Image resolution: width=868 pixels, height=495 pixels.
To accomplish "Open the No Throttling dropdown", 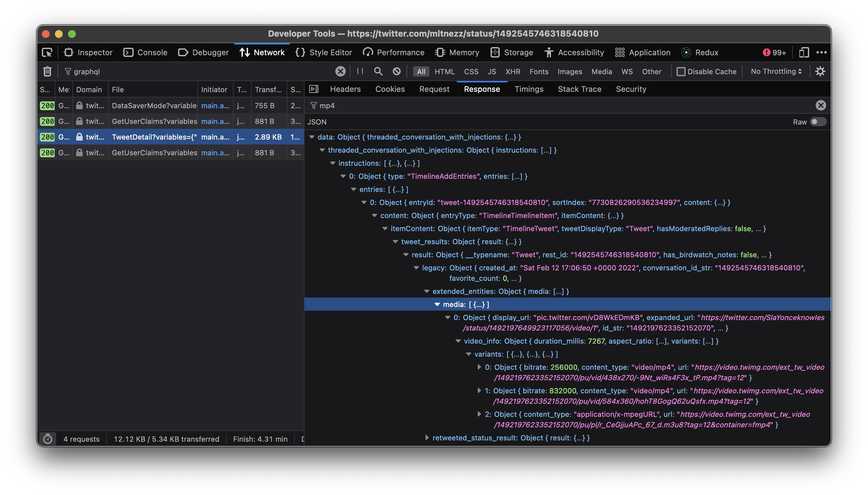I will [x=776, y=71].
